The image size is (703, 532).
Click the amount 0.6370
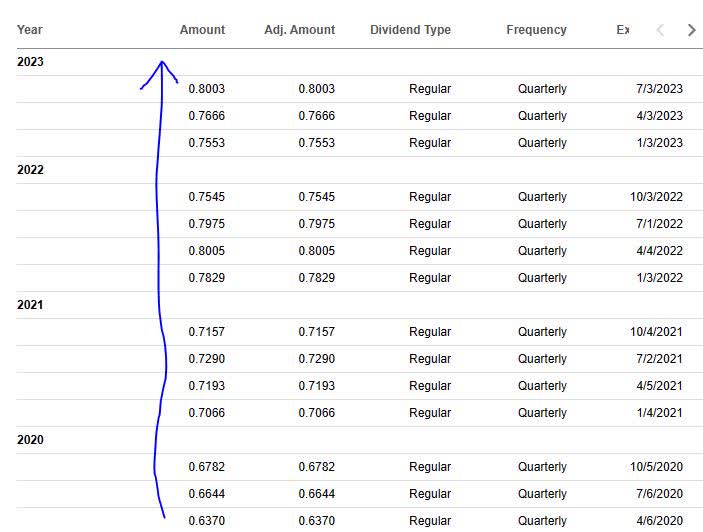click(x=207, y=520)
